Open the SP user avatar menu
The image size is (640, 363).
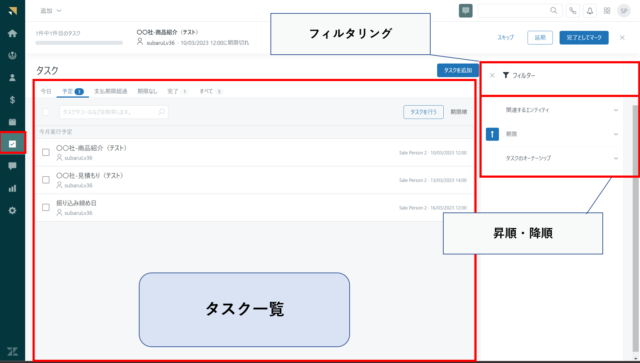(624, 11)
